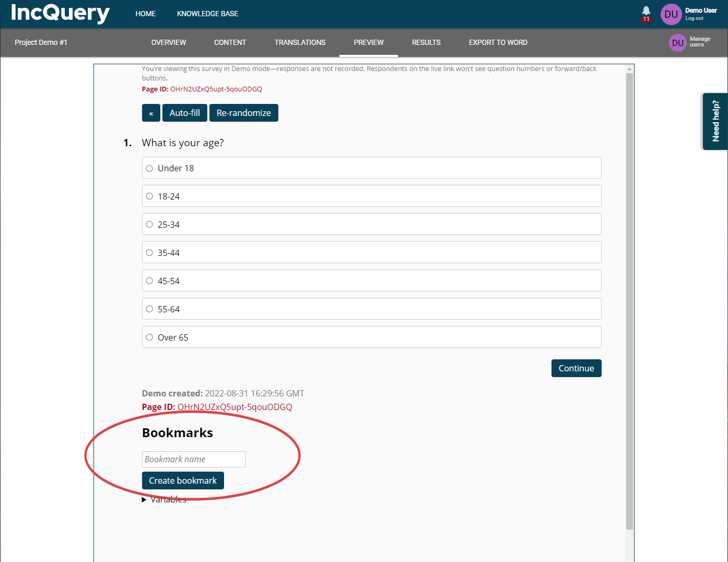Switch to the Results tab
This screenshot has height=562, width=728.
point(426,42)
